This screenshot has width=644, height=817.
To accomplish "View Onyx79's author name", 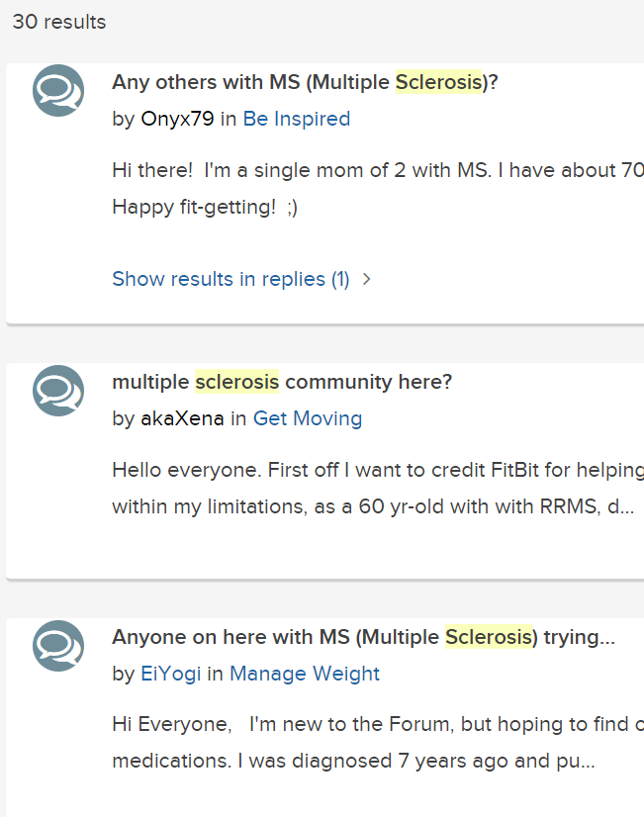I will [x=178, y=119].
